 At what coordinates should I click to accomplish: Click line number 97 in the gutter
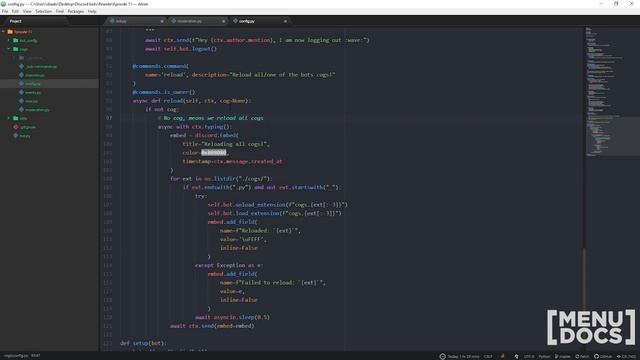coord(109,118)
